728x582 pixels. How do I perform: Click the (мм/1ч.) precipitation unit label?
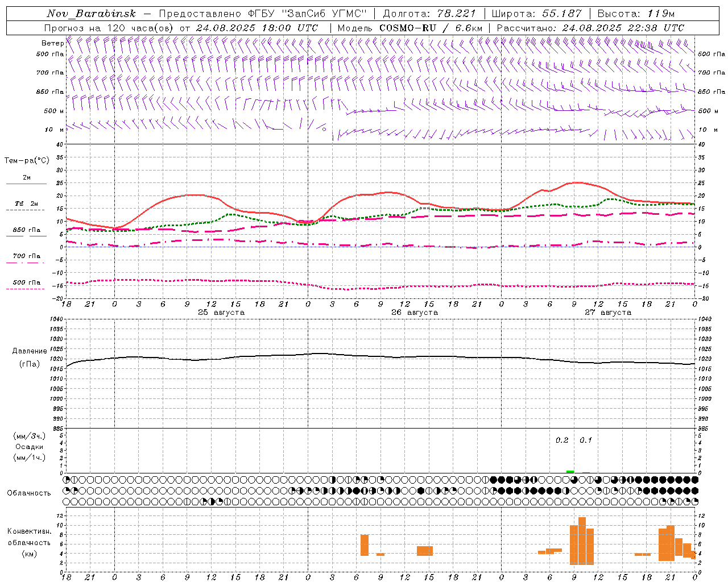(30, 458)
